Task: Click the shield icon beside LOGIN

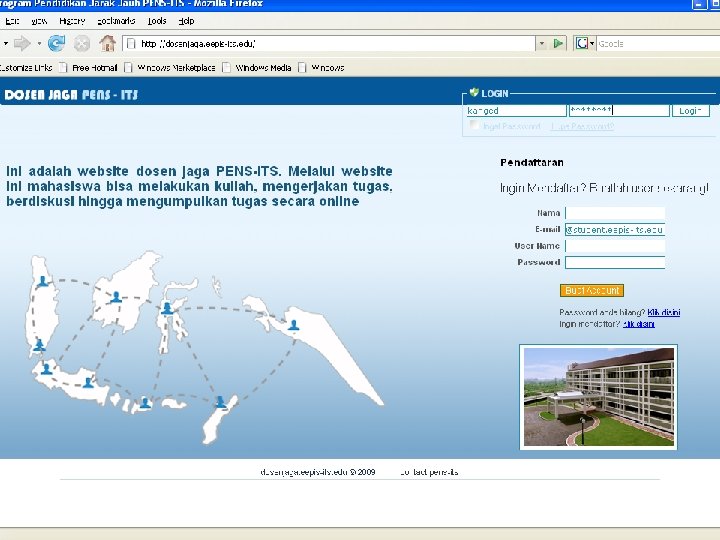Action: click(474, 93)
